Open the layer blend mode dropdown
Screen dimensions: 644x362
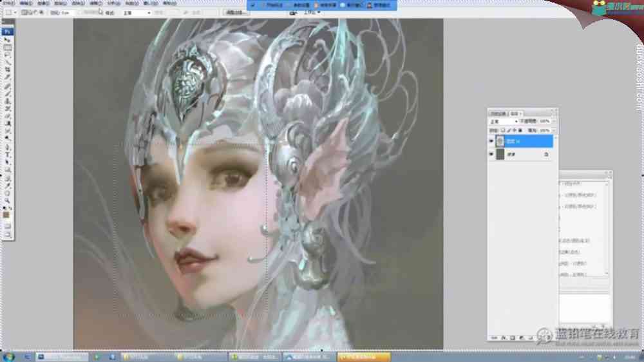(x=504, y=122)
